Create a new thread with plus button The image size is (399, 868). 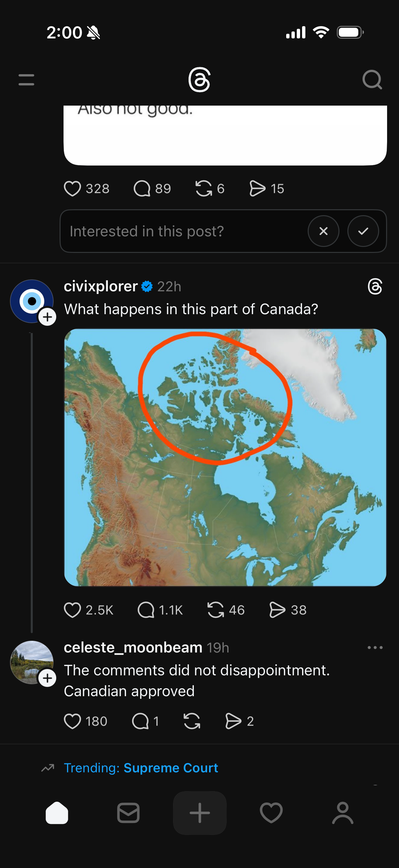[200, 813]
